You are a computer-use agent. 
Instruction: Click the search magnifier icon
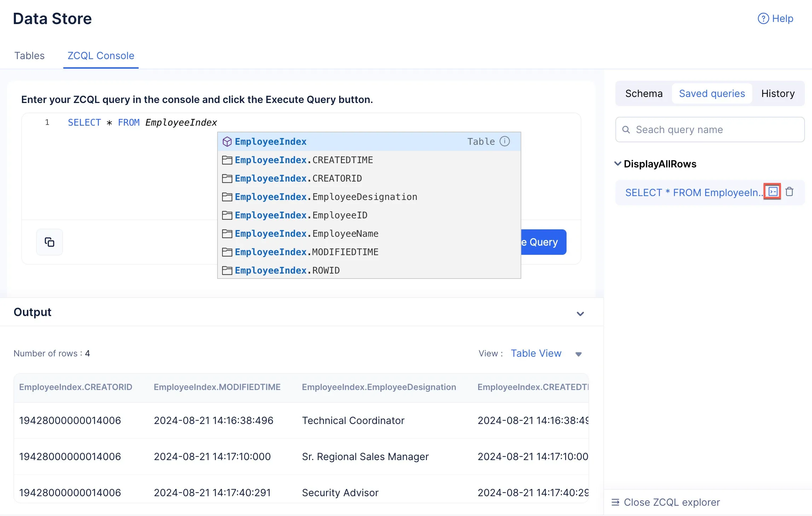626,130
